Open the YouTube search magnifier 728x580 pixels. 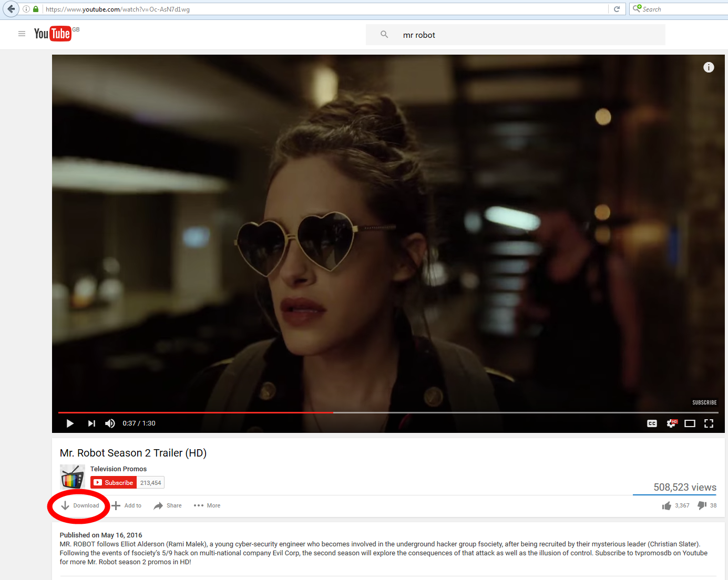pos(384,34)
